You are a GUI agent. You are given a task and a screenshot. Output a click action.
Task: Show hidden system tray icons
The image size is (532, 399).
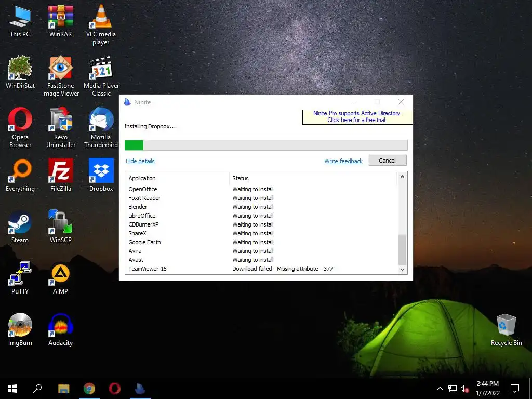pyautogui.click(x=440, y=389)
